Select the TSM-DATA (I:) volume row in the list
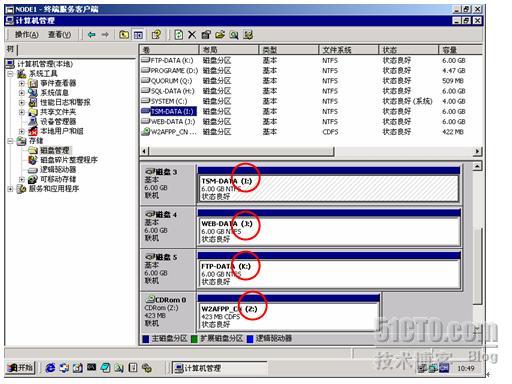Image resolution: width=512 pixels, height=384 pixels. click(311, 112)
